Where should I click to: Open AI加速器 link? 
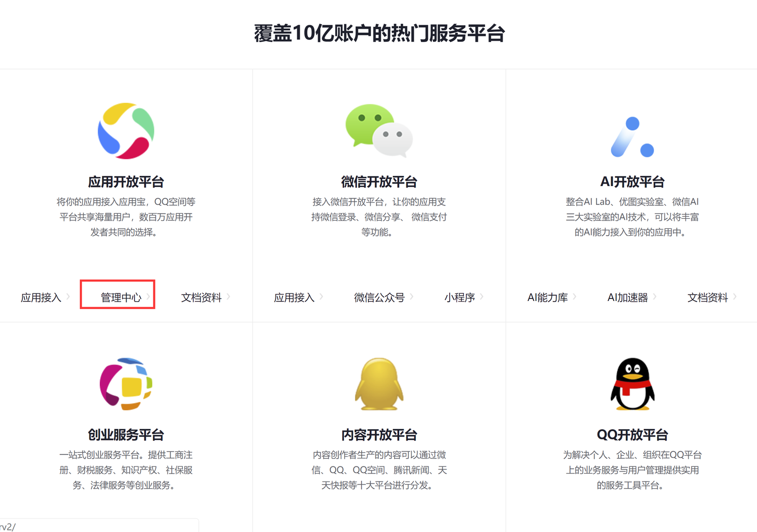click(x=628, y=298)
